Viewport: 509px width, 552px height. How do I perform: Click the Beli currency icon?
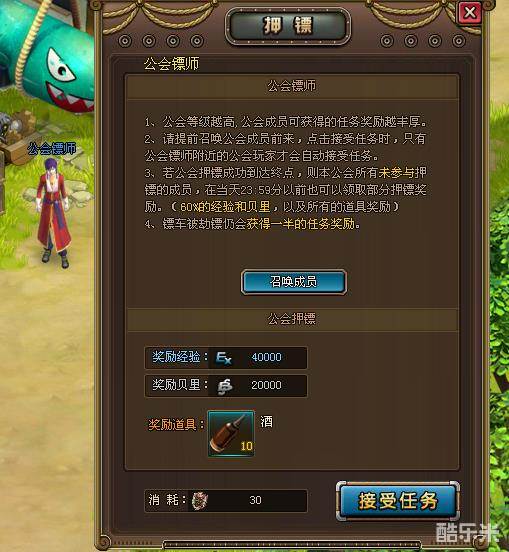point(224,386)
